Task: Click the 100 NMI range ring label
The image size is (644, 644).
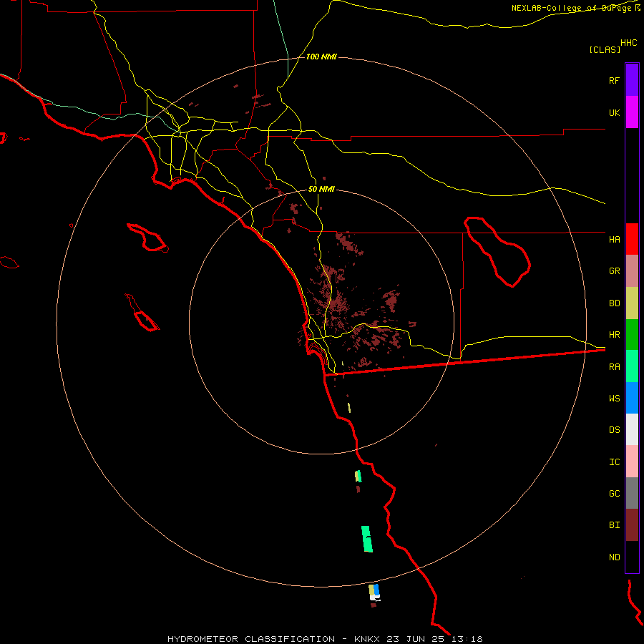Action: point(321,57)
